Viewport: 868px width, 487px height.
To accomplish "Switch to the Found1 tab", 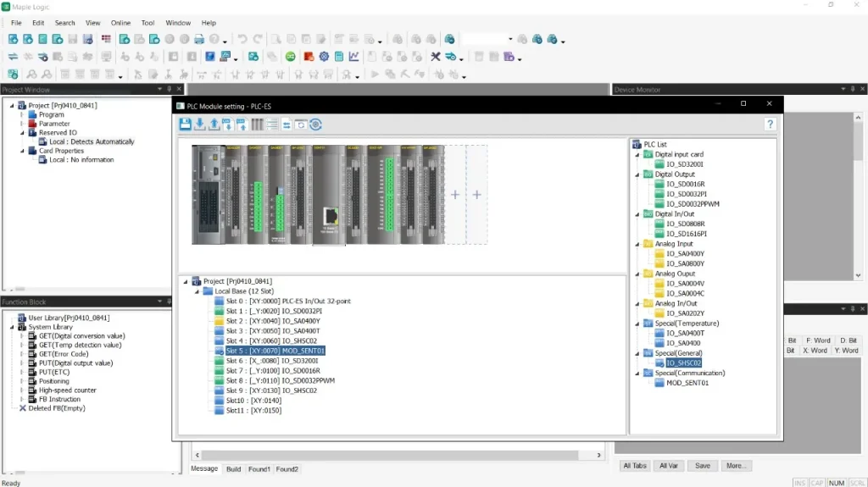I will tap(259, 469).
